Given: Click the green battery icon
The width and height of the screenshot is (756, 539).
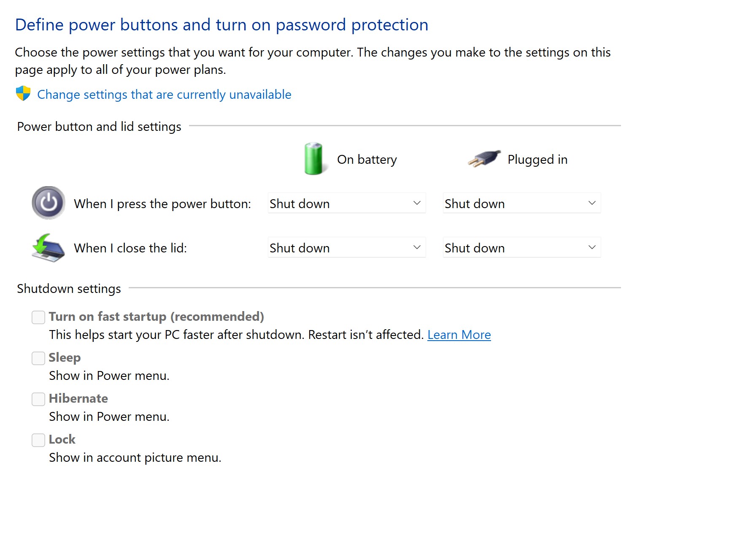Looking at the screenshot, I should pyautogui.click(x=313, y=159).
